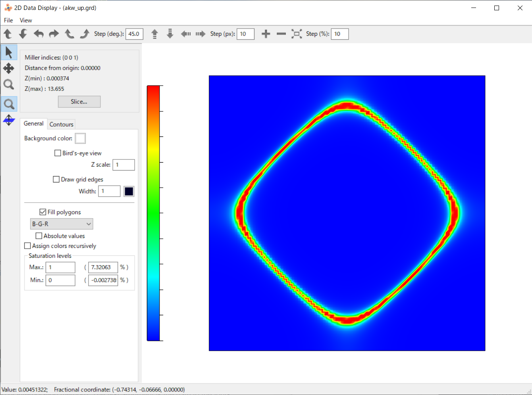Click the counter-clockwise rotation icon
Viewport: 532px width, 395px height.
(69, 34)
